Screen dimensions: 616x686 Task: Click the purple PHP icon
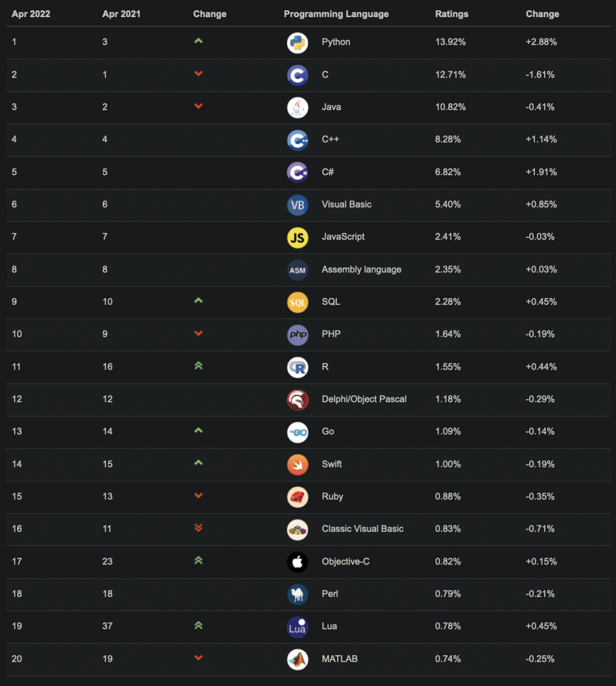[x=297, y=334]
